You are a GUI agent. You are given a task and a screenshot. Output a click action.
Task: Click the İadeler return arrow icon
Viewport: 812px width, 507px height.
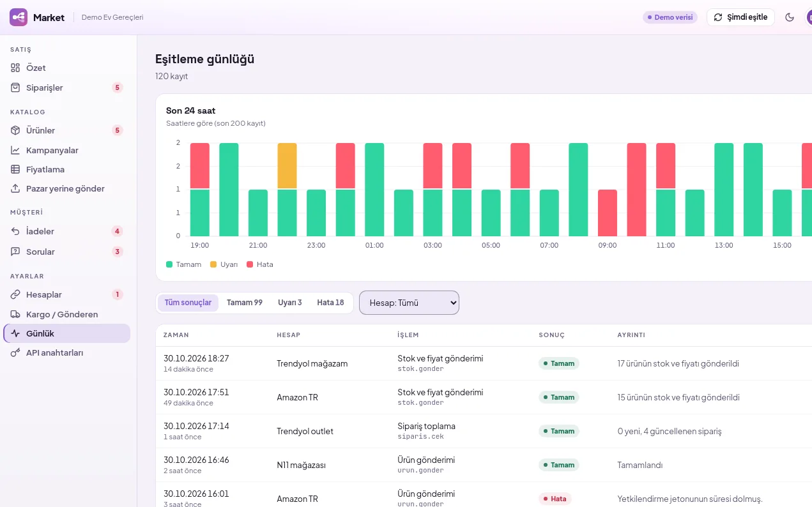[16, 231]
